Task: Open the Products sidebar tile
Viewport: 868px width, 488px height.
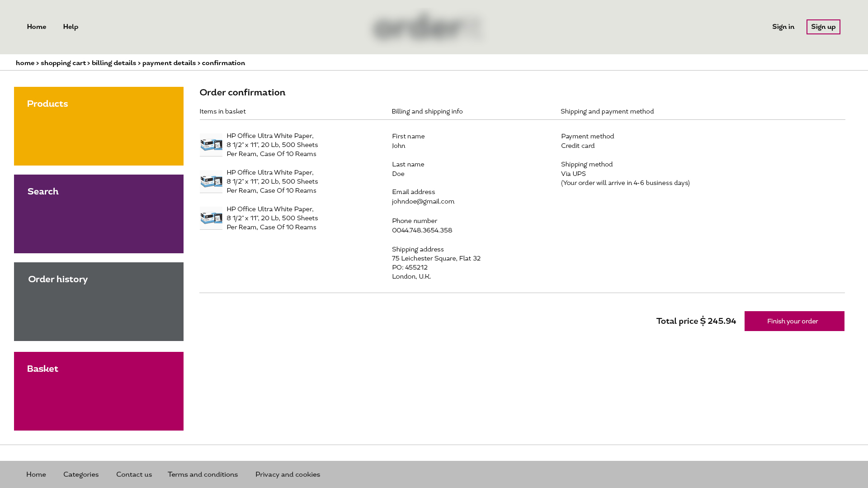Action: coord(99,126)
